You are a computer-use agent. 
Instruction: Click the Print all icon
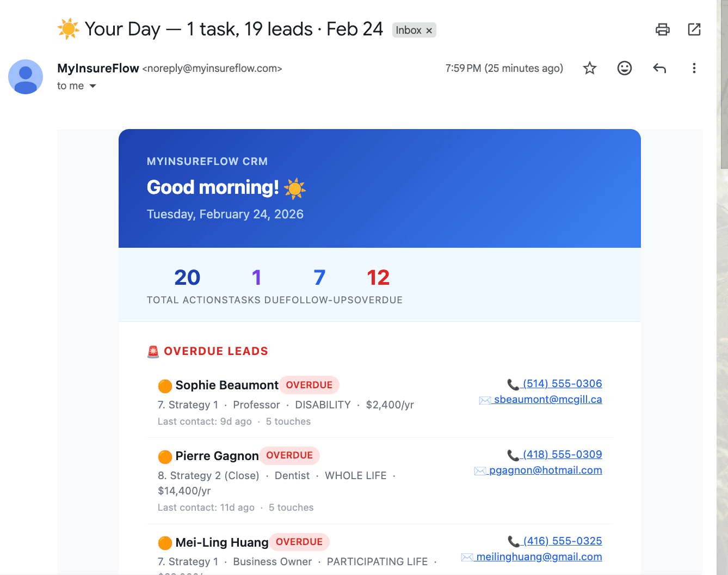click(x=662, y=29)
